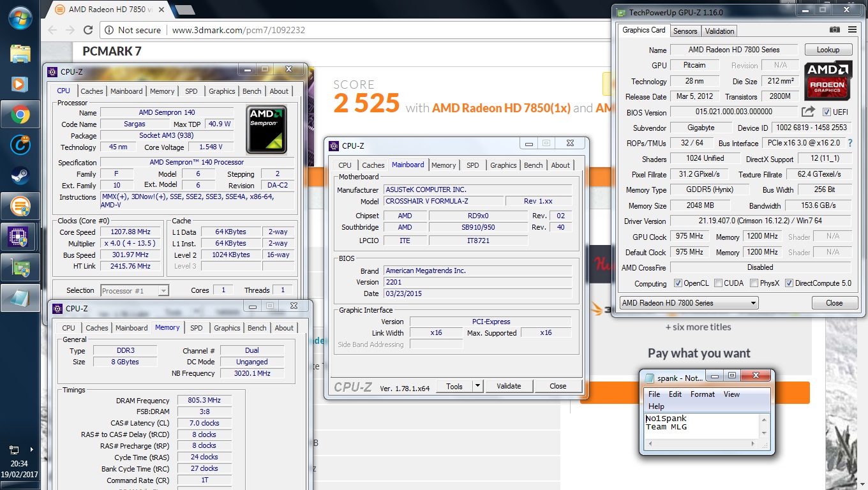
Task: Open a new Chrome tab
Action: [x=185, y=10]
